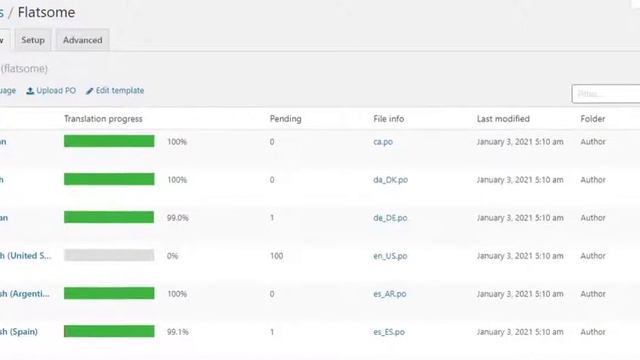Click Author folder in ca.po row
The height and width of the screenshot is (360, 640).
point(593,142)
